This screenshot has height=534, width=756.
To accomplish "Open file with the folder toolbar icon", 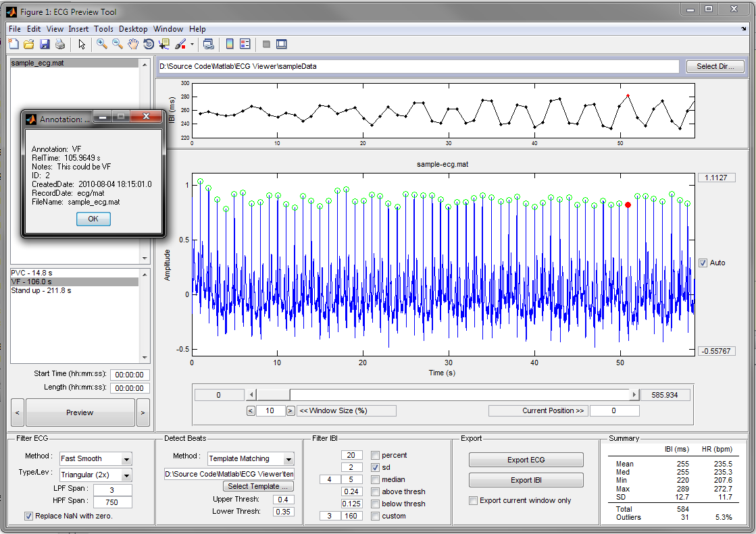I will coord(29,45).
